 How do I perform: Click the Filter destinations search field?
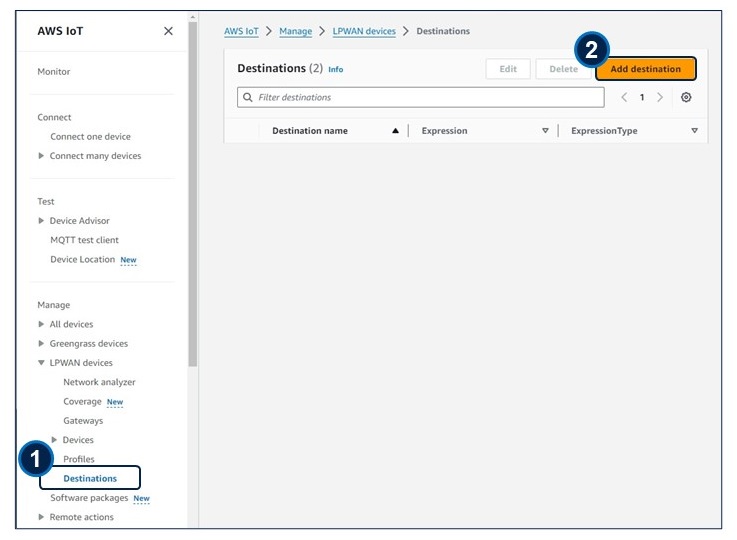tap(421, 97)
